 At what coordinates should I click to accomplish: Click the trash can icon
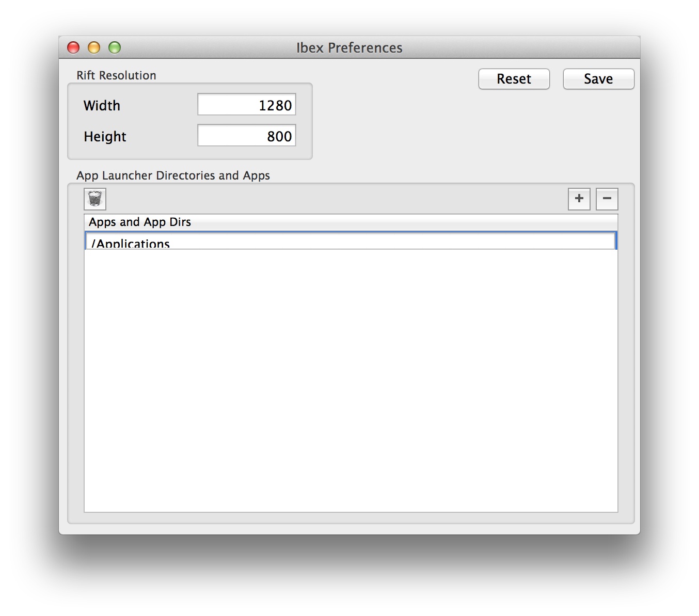coord(95,199)
